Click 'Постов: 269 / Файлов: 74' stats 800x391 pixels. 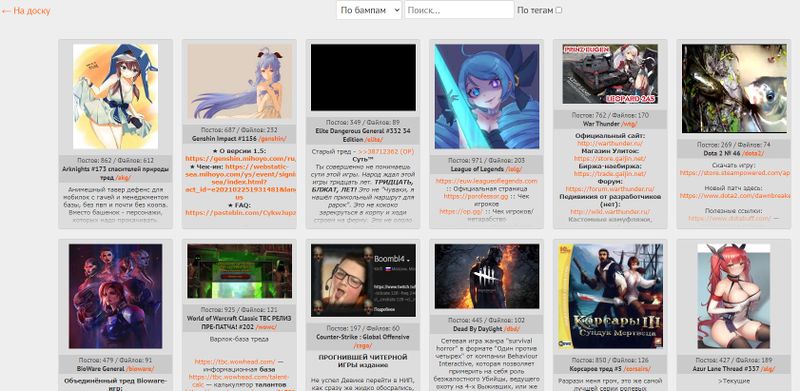click(x=734, y=144)
